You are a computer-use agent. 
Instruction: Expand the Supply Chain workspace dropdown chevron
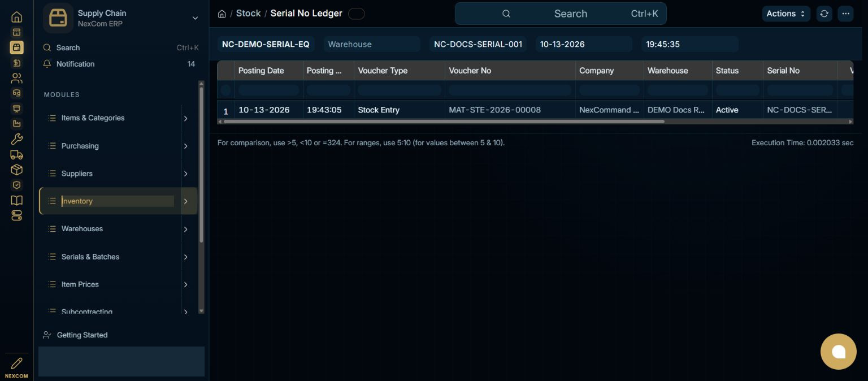coord(195,18)
